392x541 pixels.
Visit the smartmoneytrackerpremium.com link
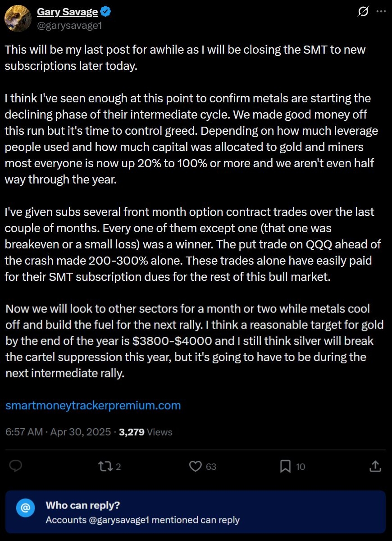(93, 405)
